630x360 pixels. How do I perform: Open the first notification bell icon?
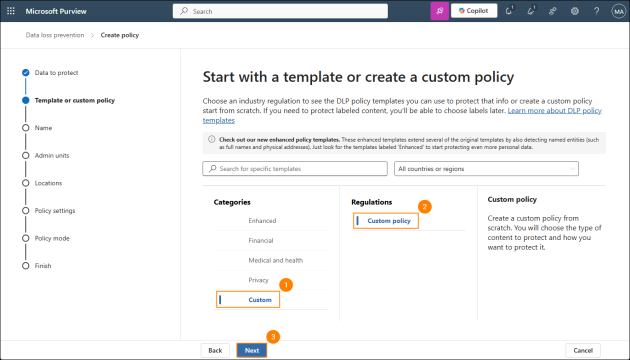pyautogui.click(x=509, y=11)
